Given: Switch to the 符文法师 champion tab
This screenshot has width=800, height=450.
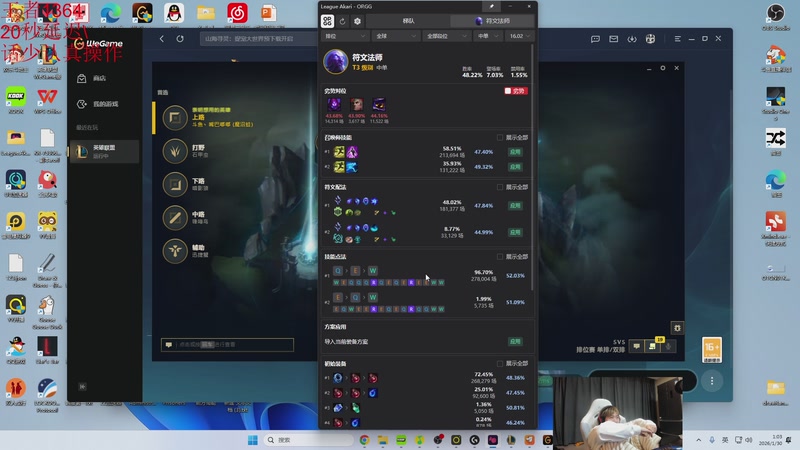Looking at the screenshot, I should pyautogui.click(x=492, y=21).
